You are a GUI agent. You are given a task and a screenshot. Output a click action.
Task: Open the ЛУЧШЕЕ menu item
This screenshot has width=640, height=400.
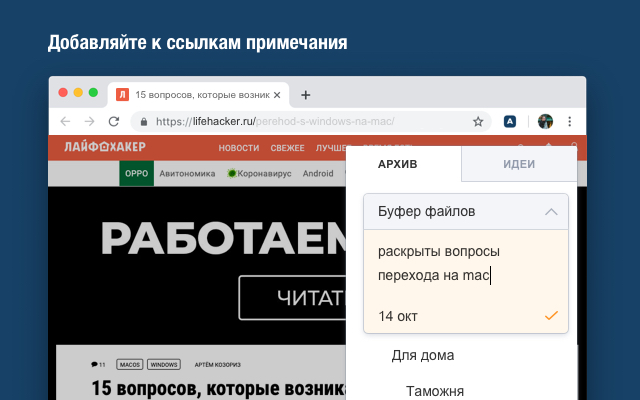coord(331,148)
